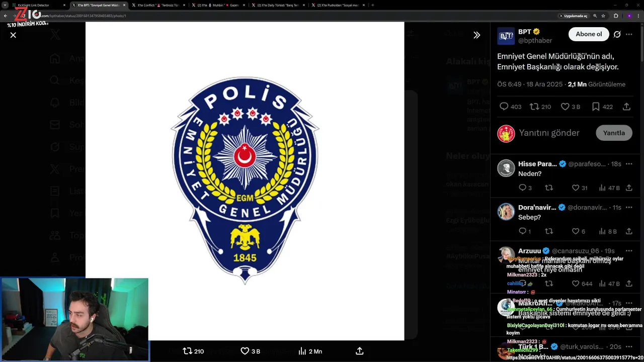Open more options on Dora'navir's reply
Image resolution: width=644 pixels, height=362 pixels.
click(x=629, y=207)
